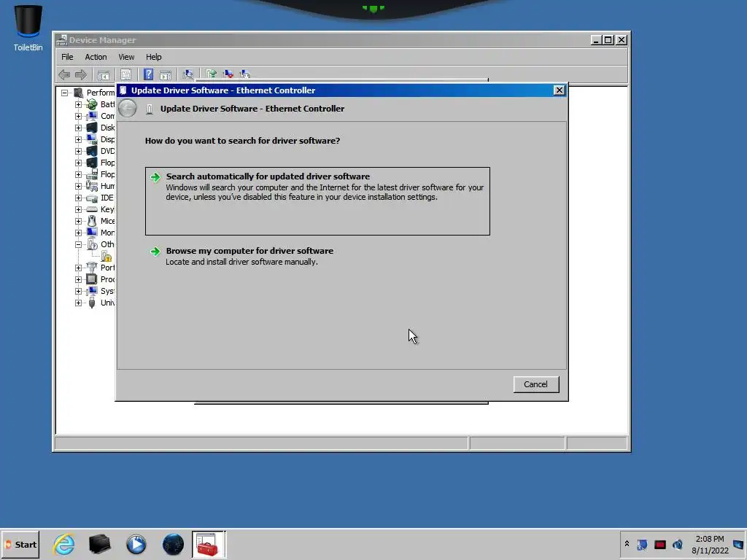Open the View menu
Image resolution: width=747 pixels, height=560 pixels.
pos(126,57)
